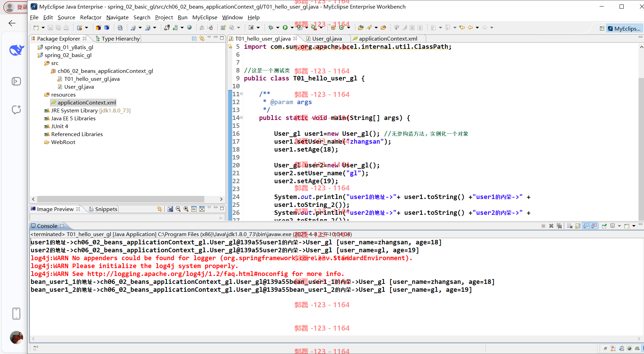Click the Save toolbar icon

[x=50, y=27]
